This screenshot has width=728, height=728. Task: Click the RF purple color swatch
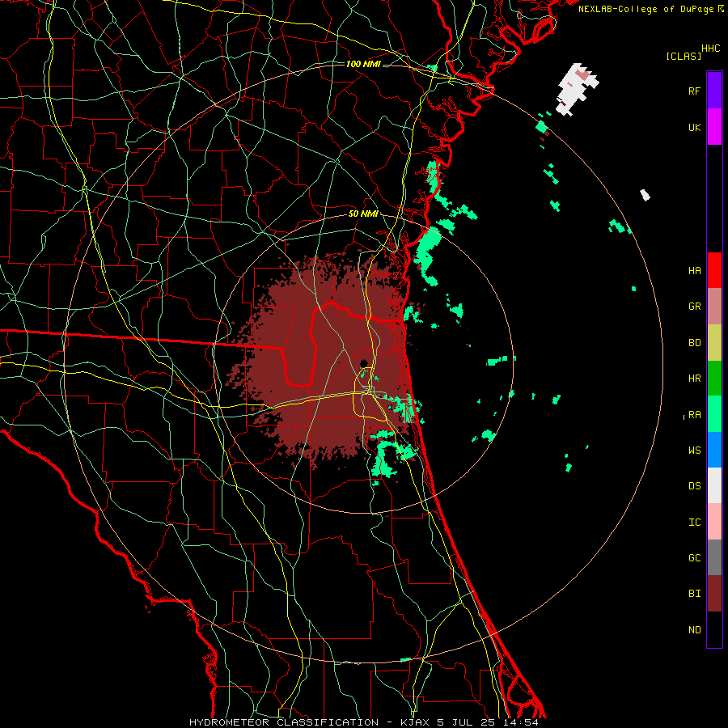coord(714,91)
